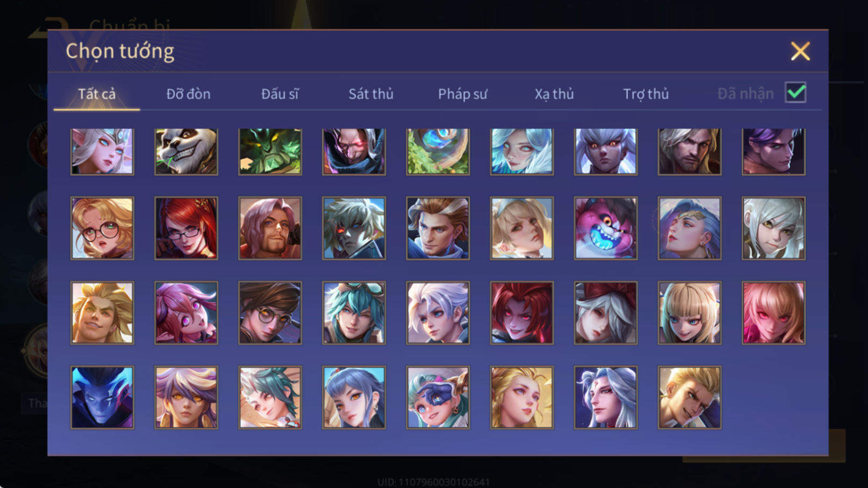Image resolution: width=868 pixels, height=488 pixels.
Task: Show the Xạ thủ hero category
Action: tap(554, 94)
